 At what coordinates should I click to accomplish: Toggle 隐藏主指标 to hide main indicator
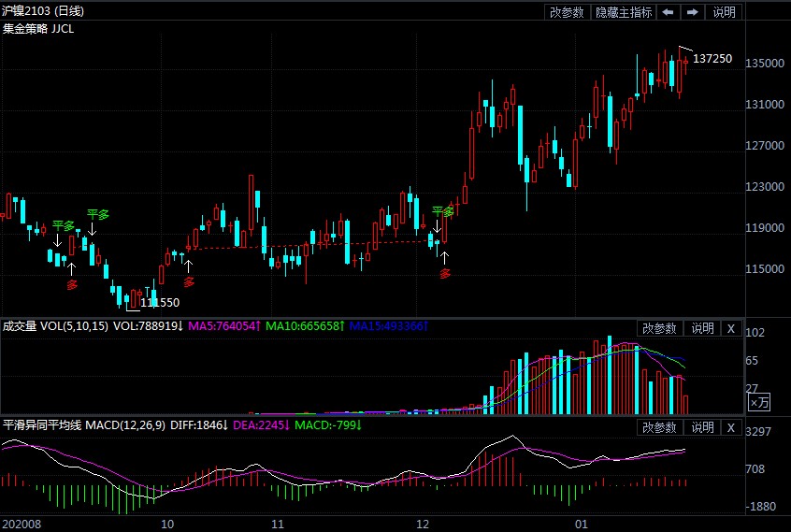(624, 12)
